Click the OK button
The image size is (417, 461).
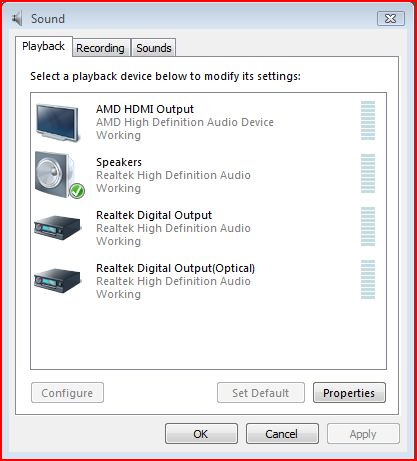pos(201,434)
